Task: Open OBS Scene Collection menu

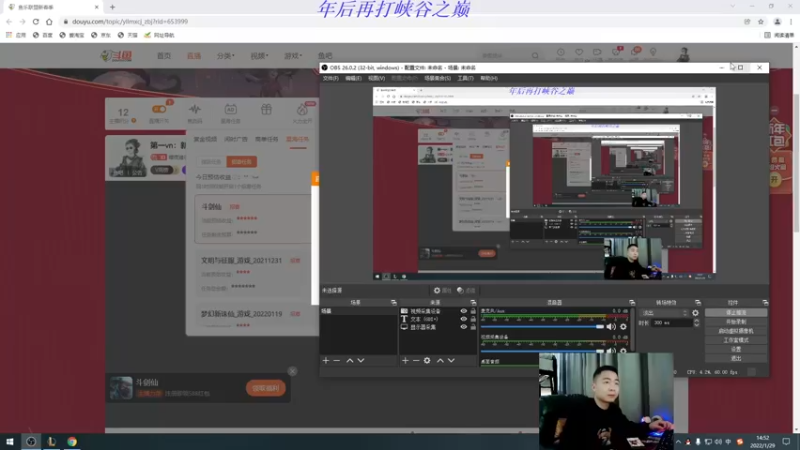Action: 437,78
